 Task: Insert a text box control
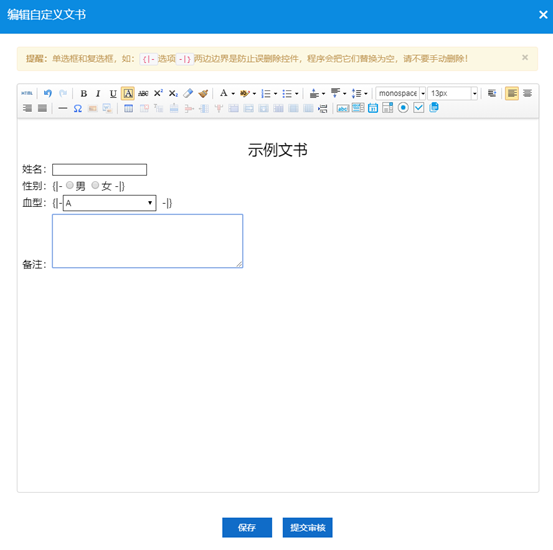tap(343, 108)
